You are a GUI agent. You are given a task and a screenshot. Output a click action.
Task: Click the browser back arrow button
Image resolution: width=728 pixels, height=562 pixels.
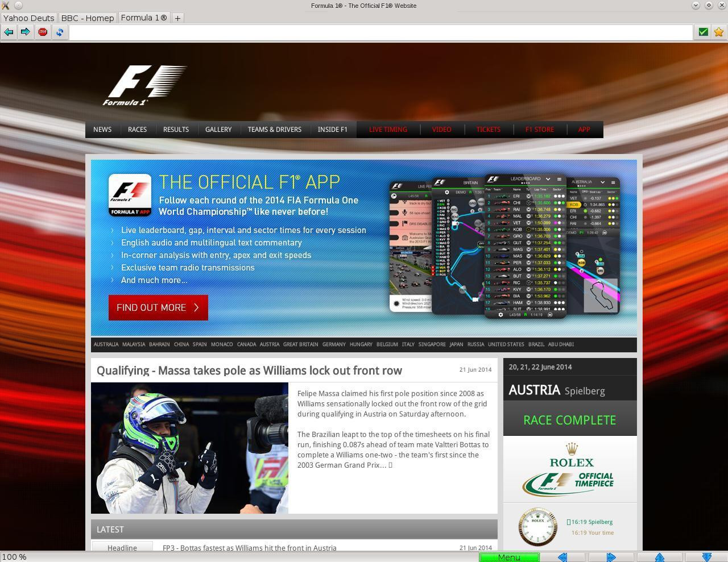[x=9, y=32]
